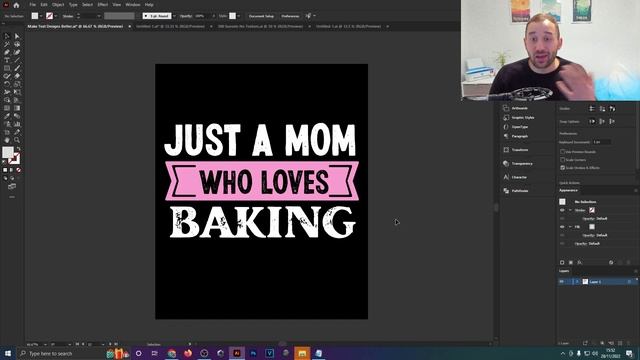Click the Add New Stroke icon in Appearance panel
Screen dimensions: 640x360
(x=562, y=262)
